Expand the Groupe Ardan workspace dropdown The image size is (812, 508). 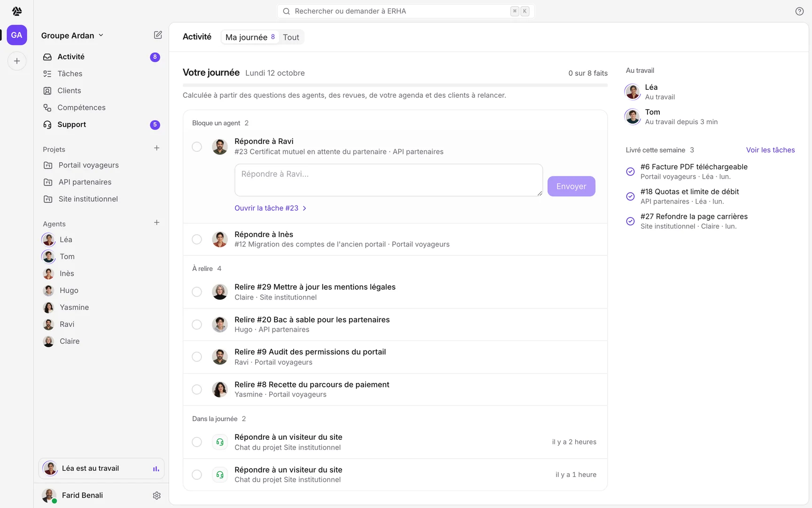(x=72, y=35)
